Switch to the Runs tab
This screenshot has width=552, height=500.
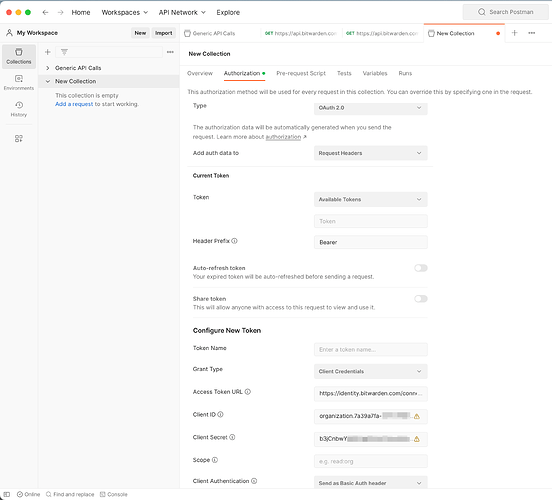pyautogui.click(x=405, y=73)
